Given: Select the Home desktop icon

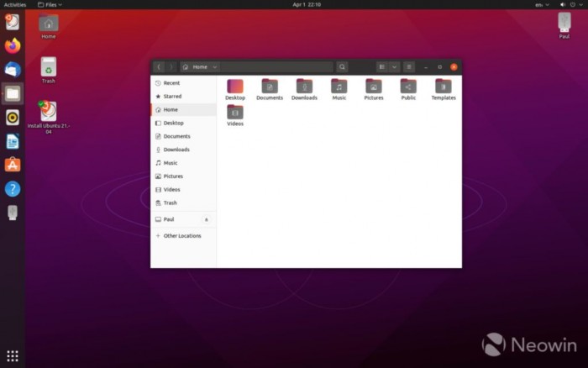Looking at the screenshot, I should (49, 27).
